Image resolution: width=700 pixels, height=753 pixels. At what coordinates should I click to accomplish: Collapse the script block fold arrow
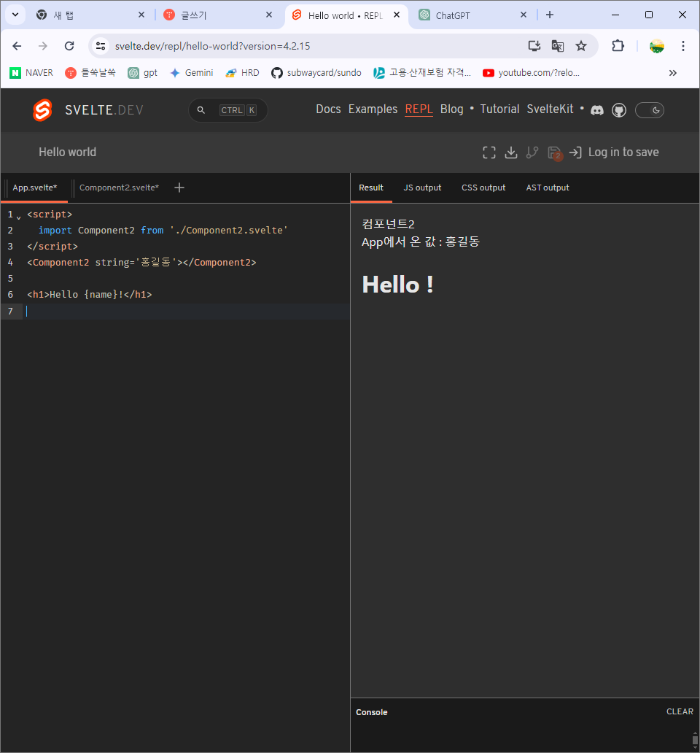click(x=19, y=217)
